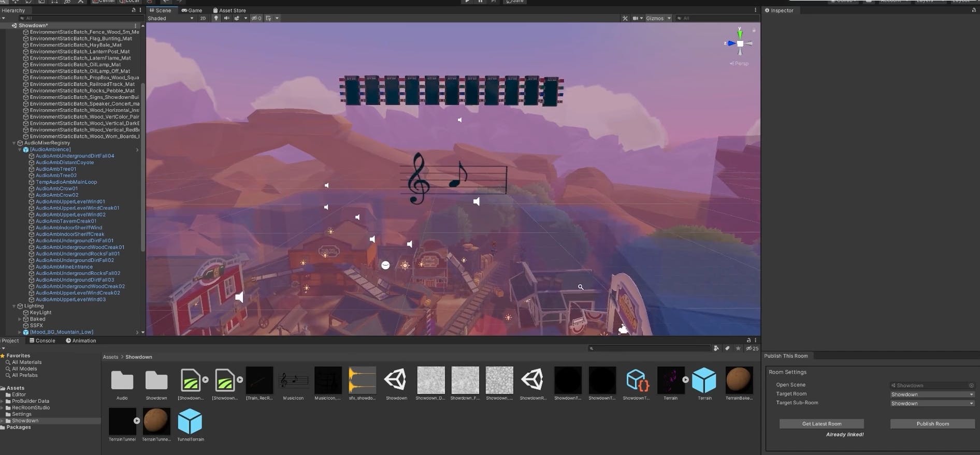Select TempAudioAmbMainLoop in Hierarchy
980x455 pixels.
pyautogui.click(x=66, y=182)
